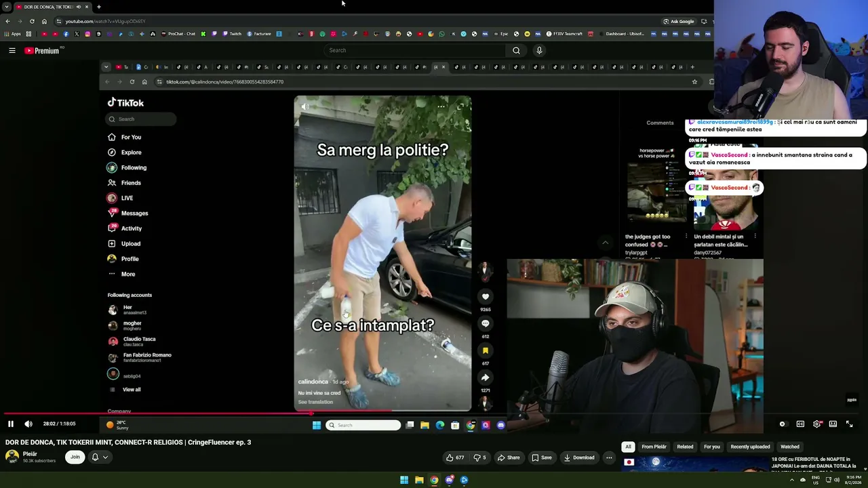Open the ENG language switcher in the tray
This screenshot has width=868, height=488.
pos(816,480)
